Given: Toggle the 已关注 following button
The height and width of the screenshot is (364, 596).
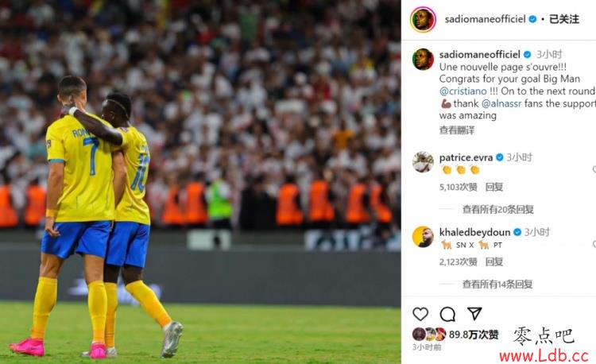Looking at the screenshot, I should pyautogui.click(x=564, y=19).
